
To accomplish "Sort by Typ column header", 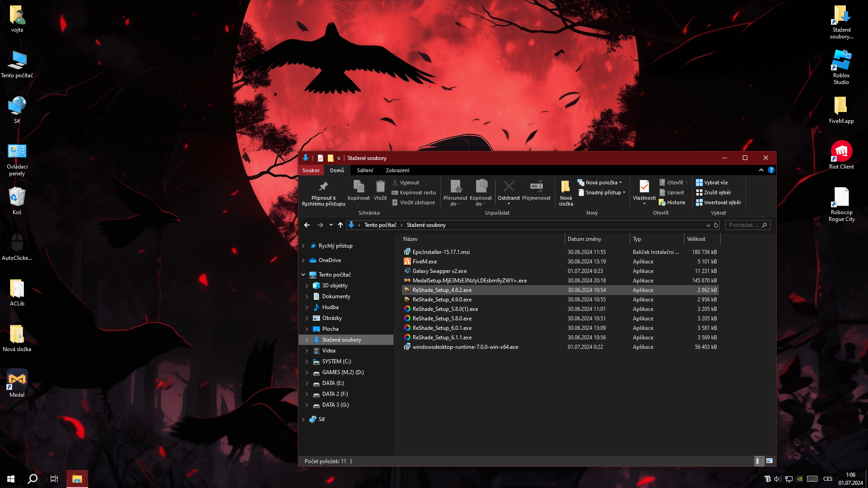I will point(657,239).
